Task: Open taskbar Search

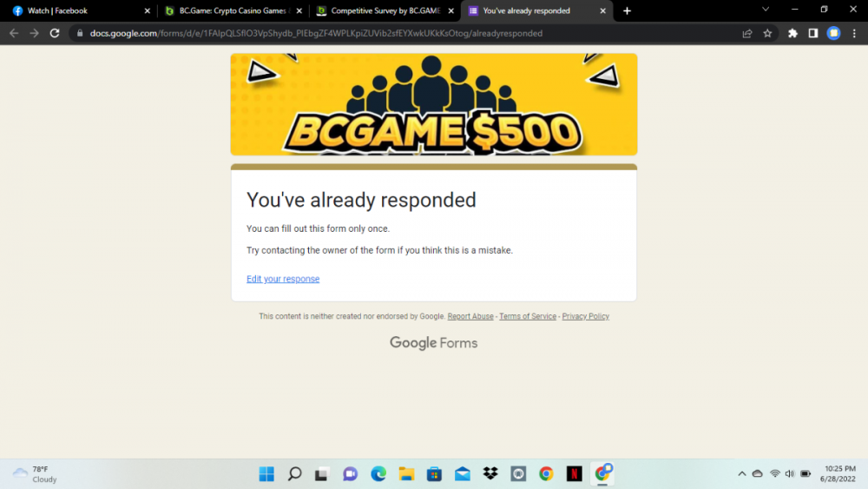Action: point(294,474)
